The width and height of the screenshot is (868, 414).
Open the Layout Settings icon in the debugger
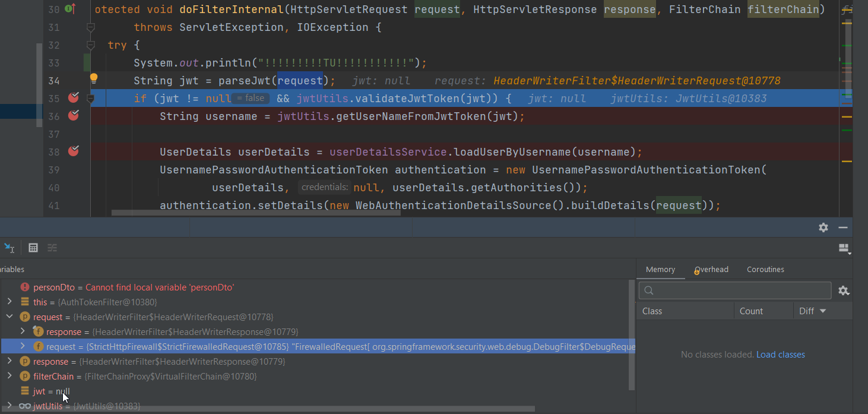844,249
